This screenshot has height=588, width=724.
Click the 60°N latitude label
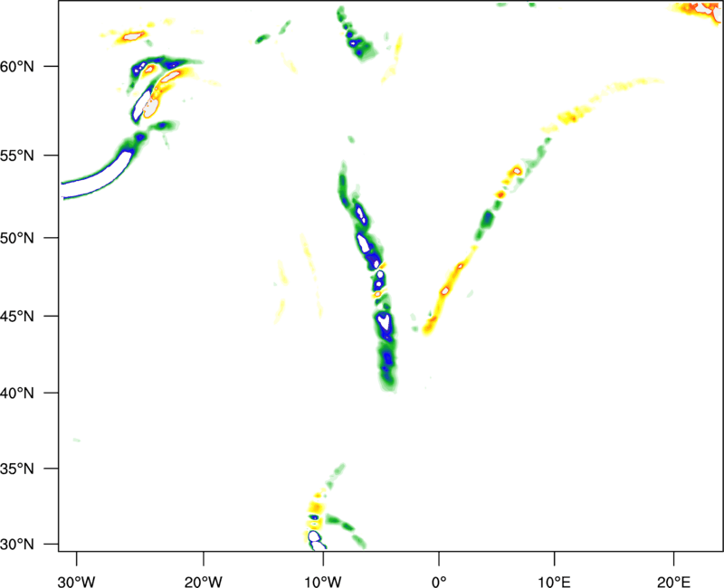(17, 66)
